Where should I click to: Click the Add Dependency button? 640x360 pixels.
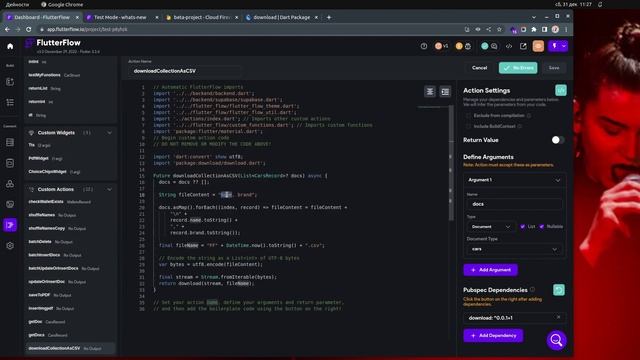(493, 336)
